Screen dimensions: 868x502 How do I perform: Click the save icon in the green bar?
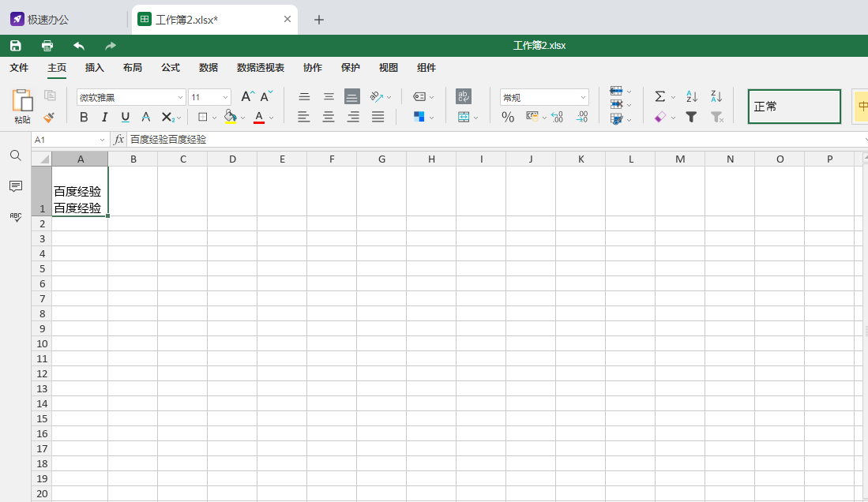(x=16, y=46)
